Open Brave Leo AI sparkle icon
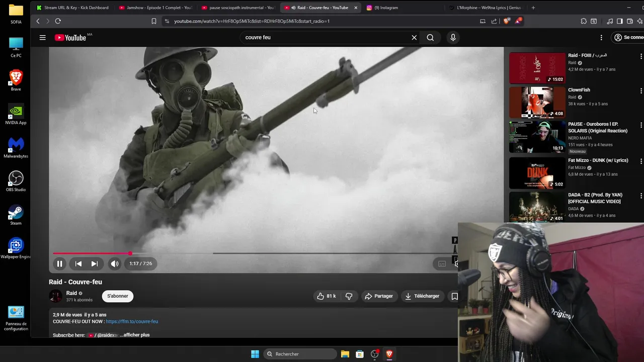 pyautogui.click(x=640, y=21)
